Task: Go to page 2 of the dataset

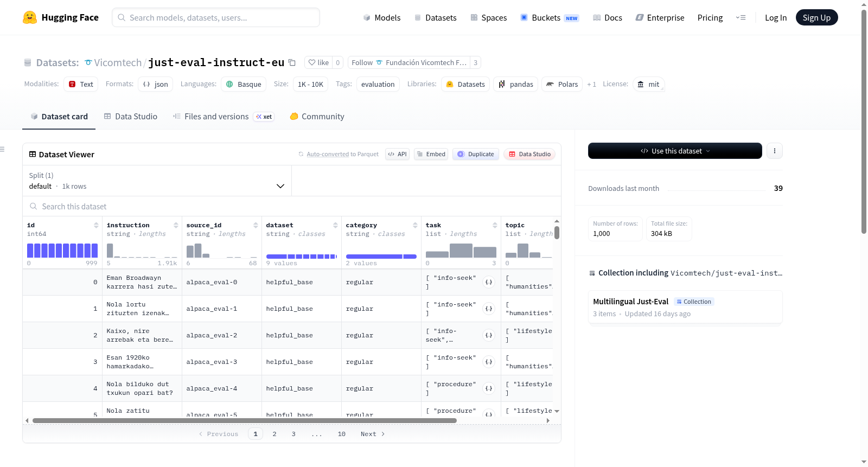Action: pyautogui.click(x=275, y=434)
